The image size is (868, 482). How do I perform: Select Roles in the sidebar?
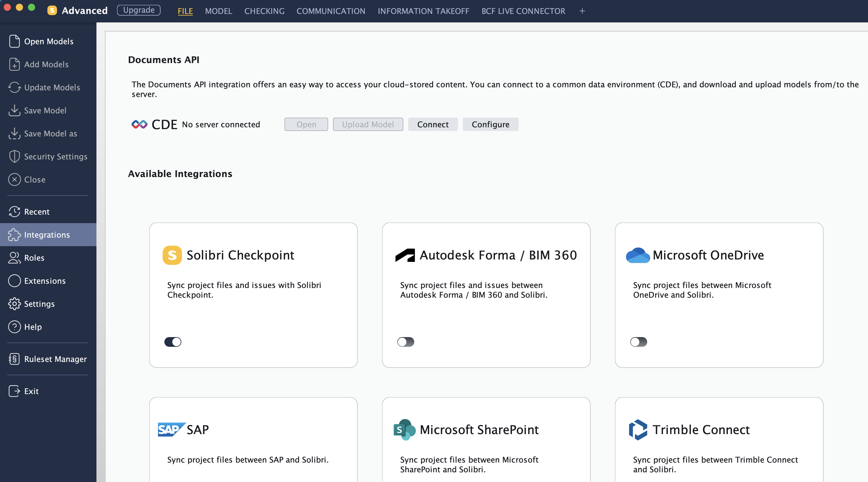34,258
